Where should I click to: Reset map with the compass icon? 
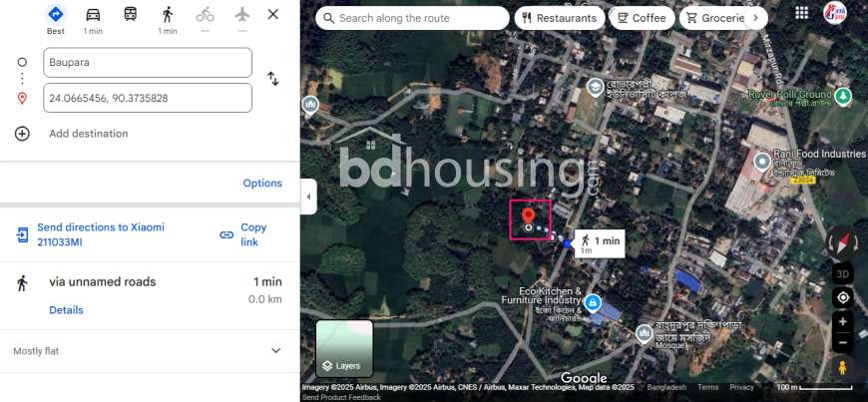pos(842,242)
